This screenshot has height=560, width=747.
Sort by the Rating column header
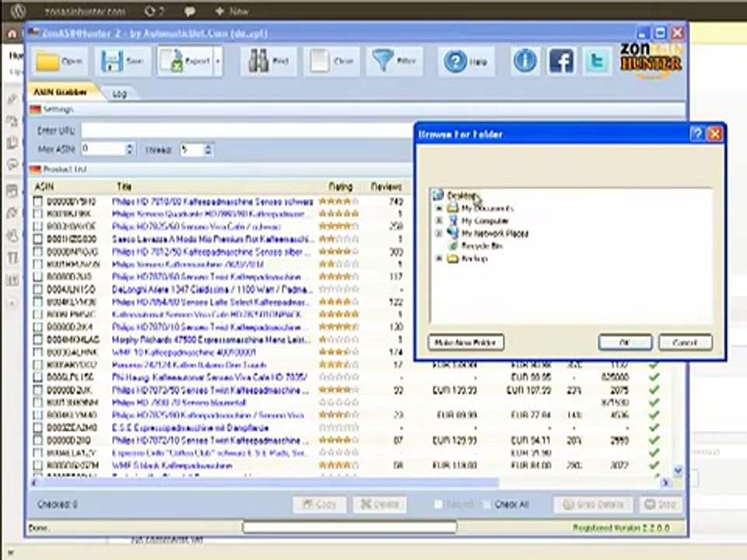click(340, 186)
